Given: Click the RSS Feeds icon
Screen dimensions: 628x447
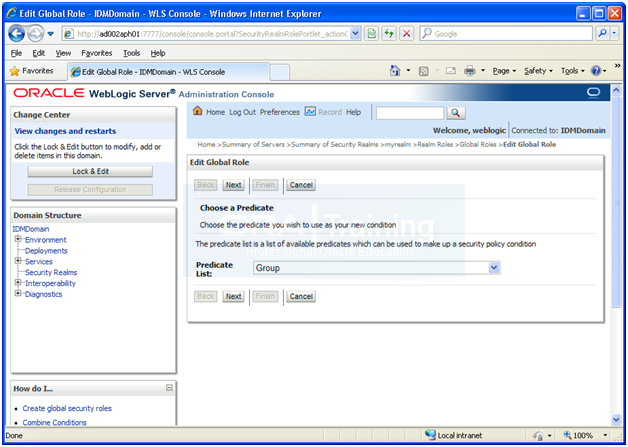Looking at the screenshot, I should 423,71.
